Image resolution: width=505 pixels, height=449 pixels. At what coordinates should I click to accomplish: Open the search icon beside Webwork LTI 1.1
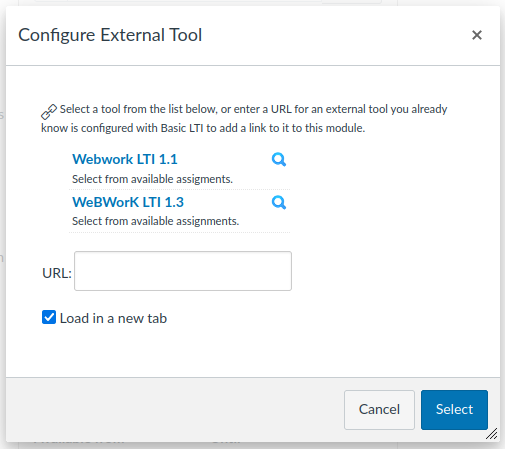(x=279, y=159)
